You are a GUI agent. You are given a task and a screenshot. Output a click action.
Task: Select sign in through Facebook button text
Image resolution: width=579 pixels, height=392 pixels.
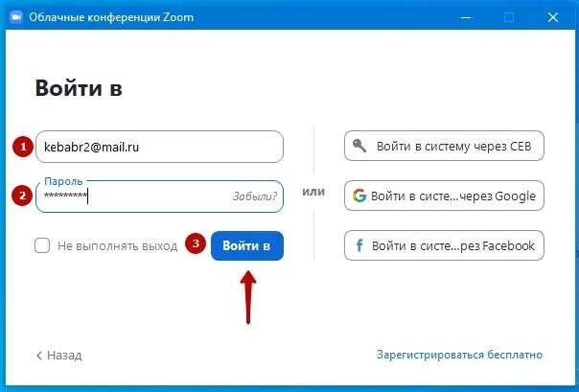[x=453, y=245]
